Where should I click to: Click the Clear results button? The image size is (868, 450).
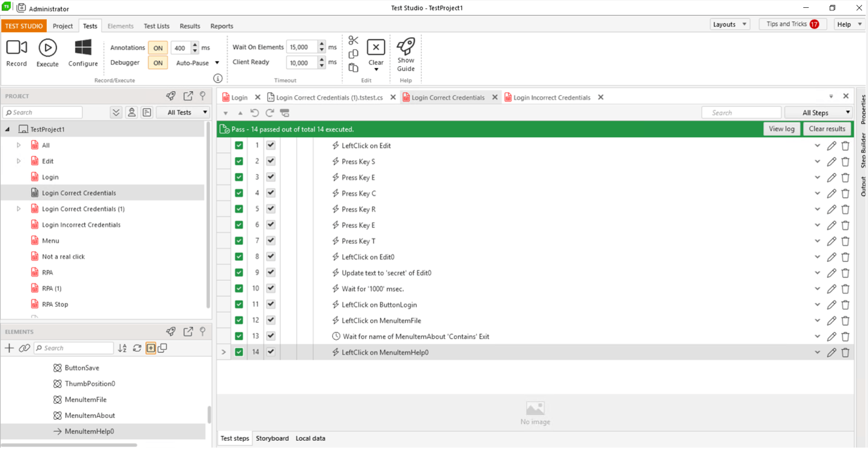point(827,129)
